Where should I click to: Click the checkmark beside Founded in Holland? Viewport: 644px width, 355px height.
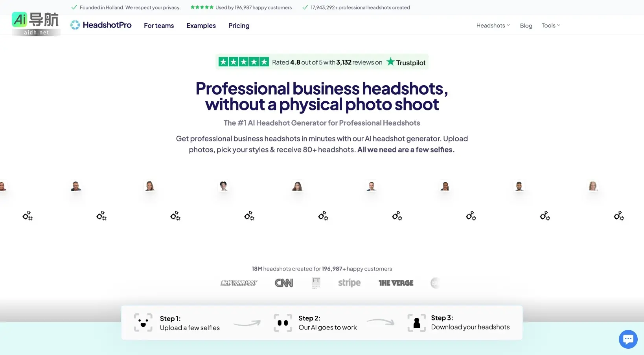pos(74,7)
